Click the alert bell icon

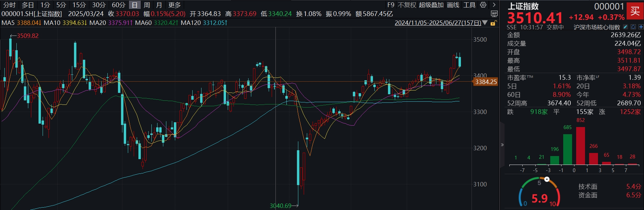coord(633,27)
